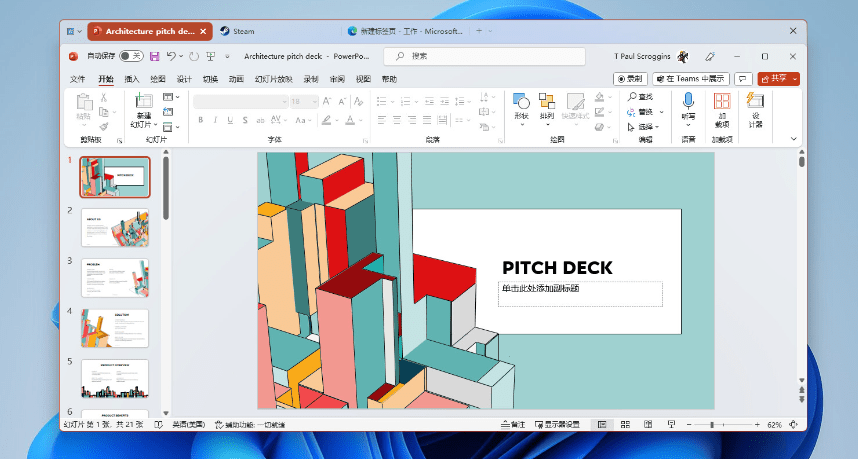The image size is (858, 459).
Task: Toggle Normal view in status bar
Action: click(x=602, y=424)
